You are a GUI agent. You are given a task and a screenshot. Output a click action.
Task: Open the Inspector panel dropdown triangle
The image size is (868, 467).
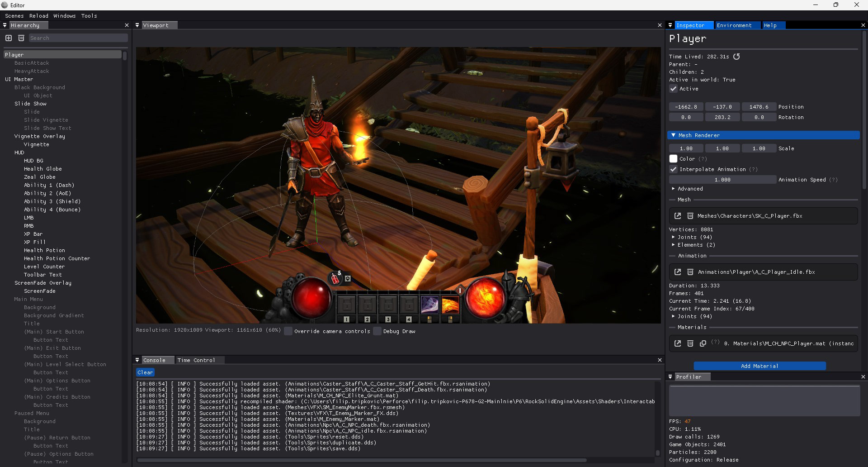pyautogui.click(x=670, y=25)
